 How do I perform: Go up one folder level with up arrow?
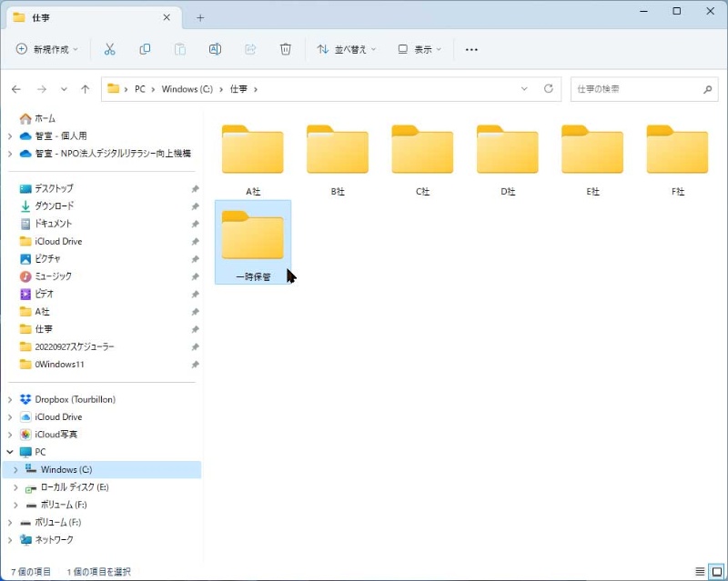[x=86, y=89]
